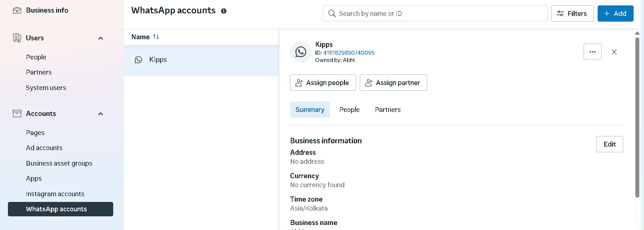Switch to the Partners tab

(388, 110)
